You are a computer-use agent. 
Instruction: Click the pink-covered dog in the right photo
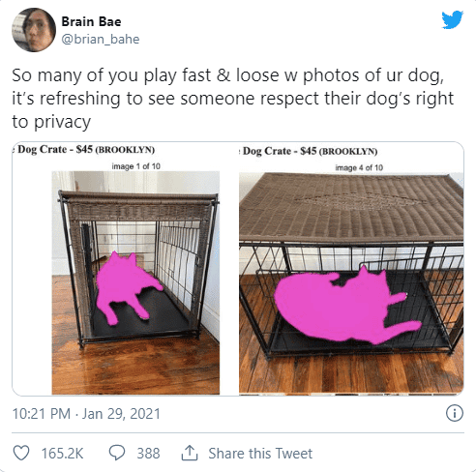click(343, 306)
